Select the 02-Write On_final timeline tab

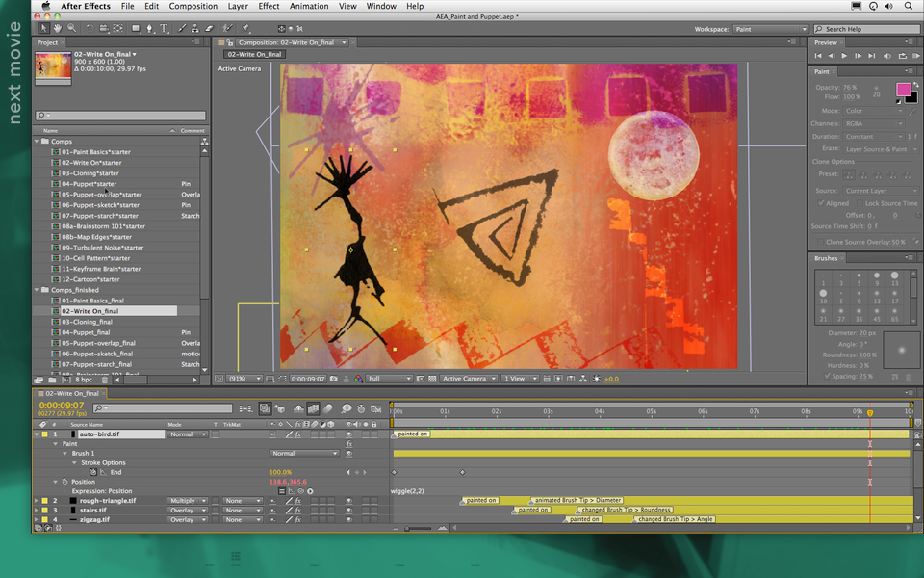click(72, 393)
